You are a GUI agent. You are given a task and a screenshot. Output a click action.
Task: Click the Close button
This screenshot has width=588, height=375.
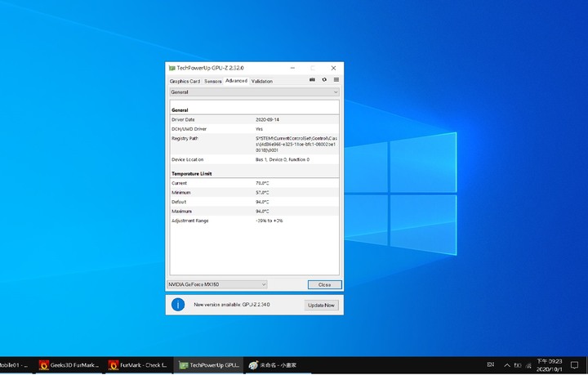pyautogui.click(x=325, y=285)
